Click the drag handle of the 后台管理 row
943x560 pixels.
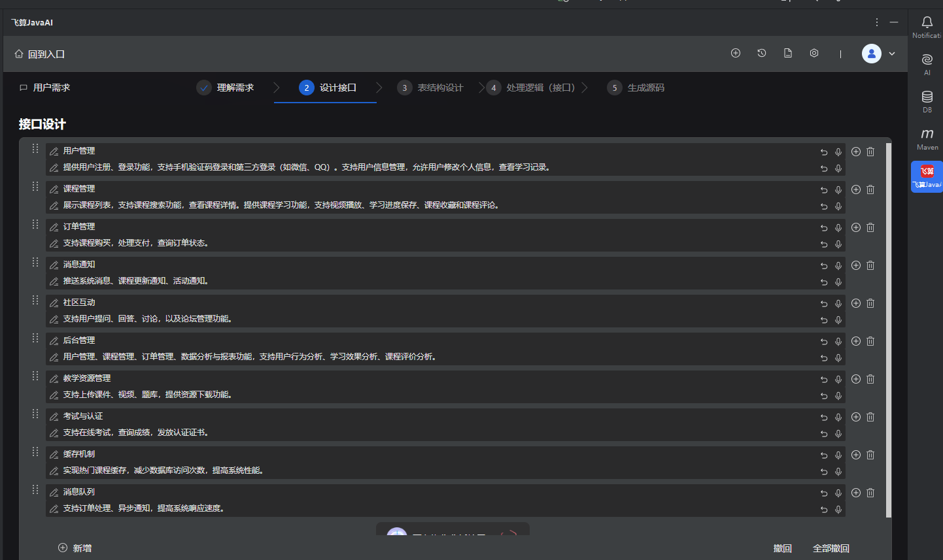pos(35,338)
